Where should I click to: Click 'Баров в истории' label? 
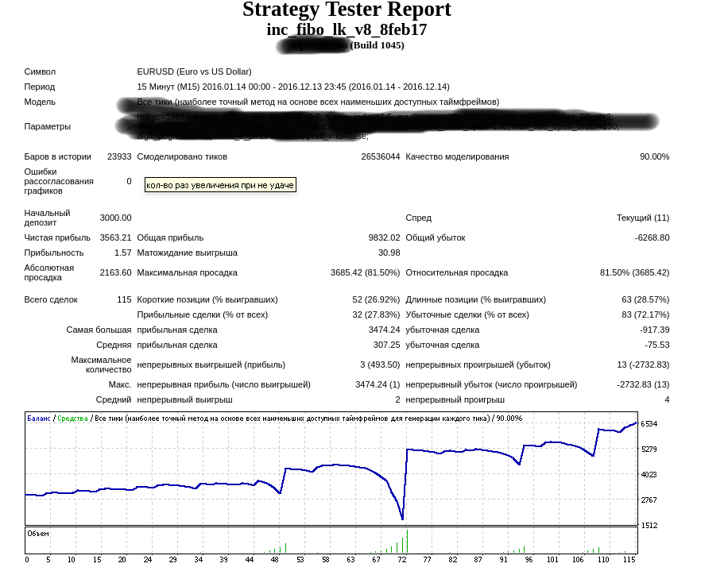[57, 156]
